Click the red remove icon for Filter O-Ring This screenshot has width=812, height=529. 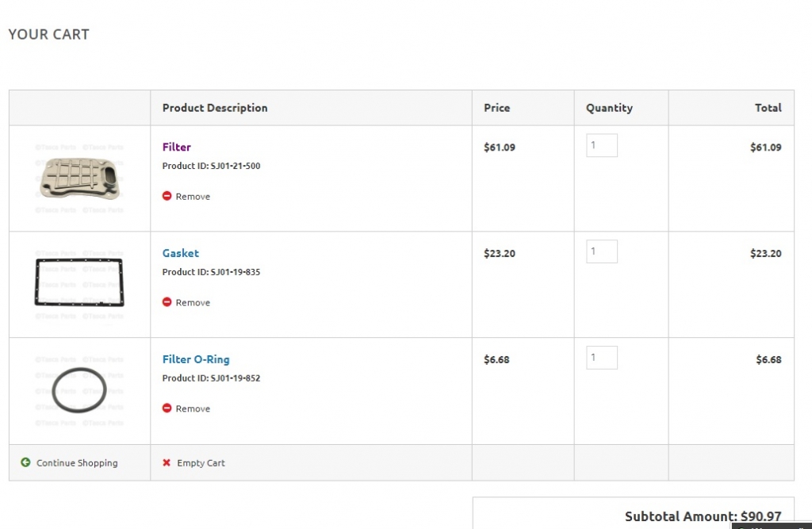click(x=167, y=408)
